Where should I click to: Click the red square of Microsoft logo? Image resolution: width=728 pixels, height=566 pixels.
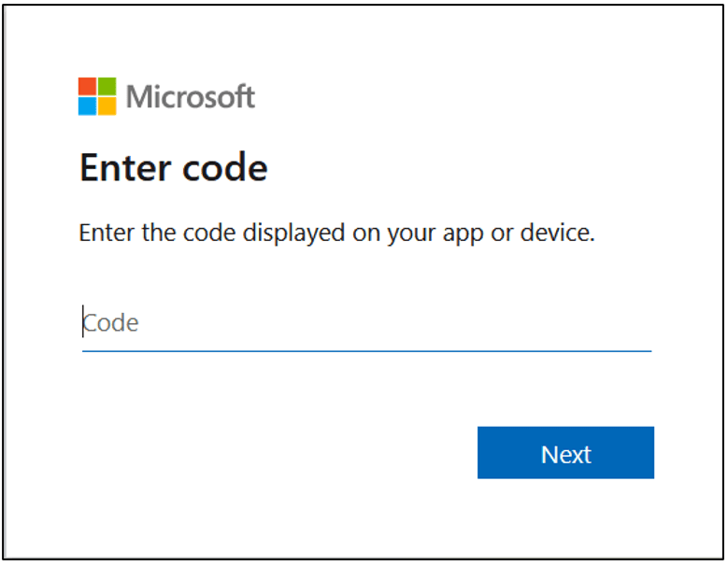pos(87,86)
